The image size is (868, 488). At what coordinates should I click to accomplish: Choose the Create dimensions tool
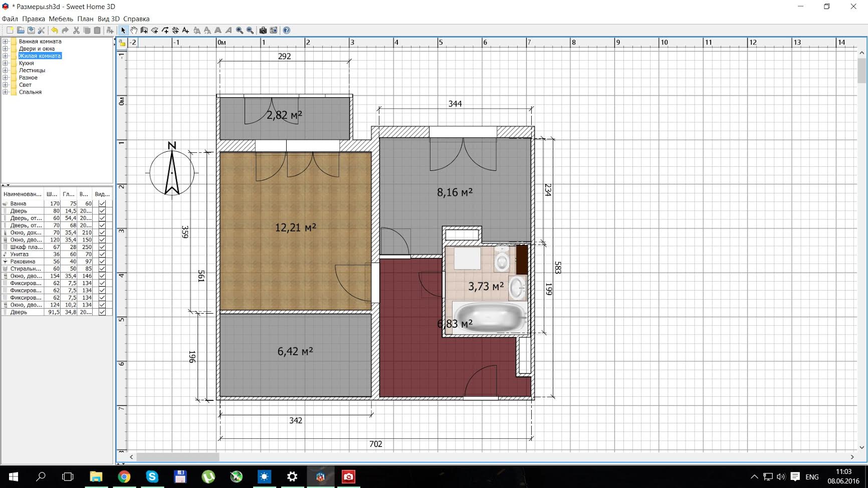coord(175,31)
